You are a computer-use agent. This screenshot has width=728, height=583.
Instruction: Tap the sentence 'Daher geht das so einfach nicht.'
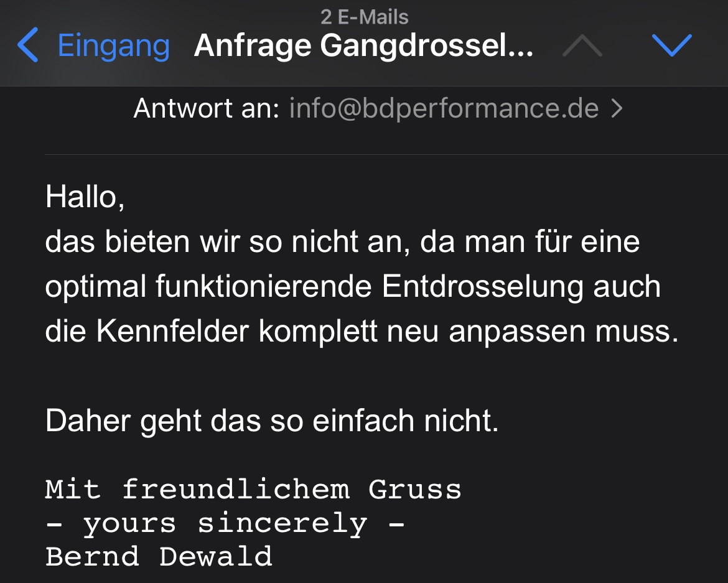click(272, 421)
